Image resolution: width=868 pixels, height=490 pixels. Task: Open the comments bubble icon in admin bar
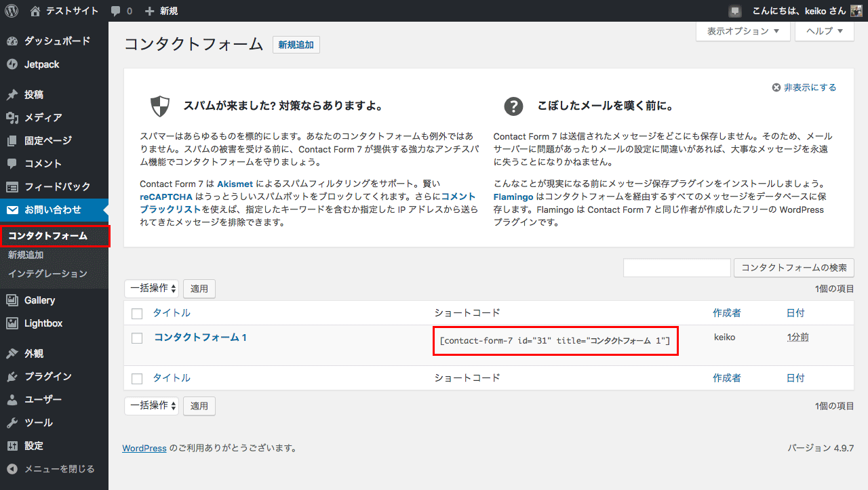116,12
